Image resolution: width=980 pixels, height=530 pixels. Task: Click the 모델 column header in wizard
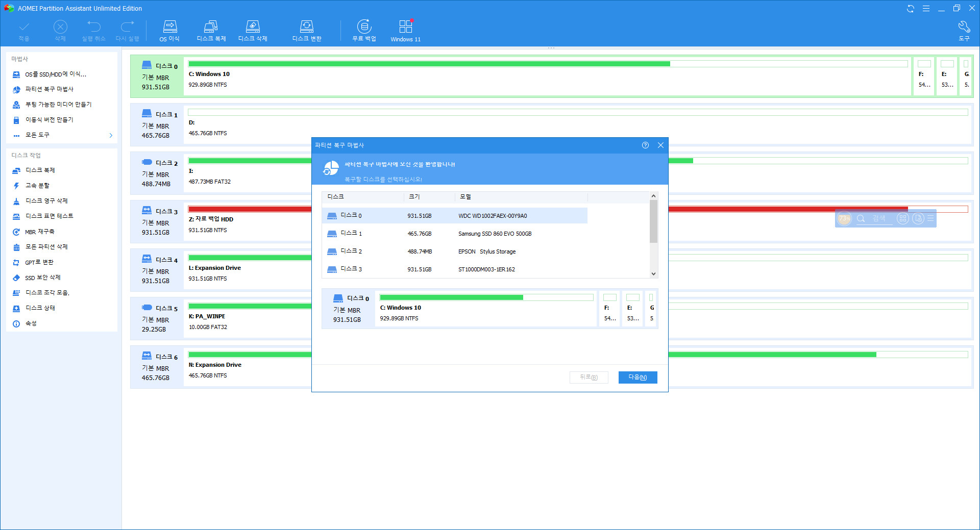[521, 197]
